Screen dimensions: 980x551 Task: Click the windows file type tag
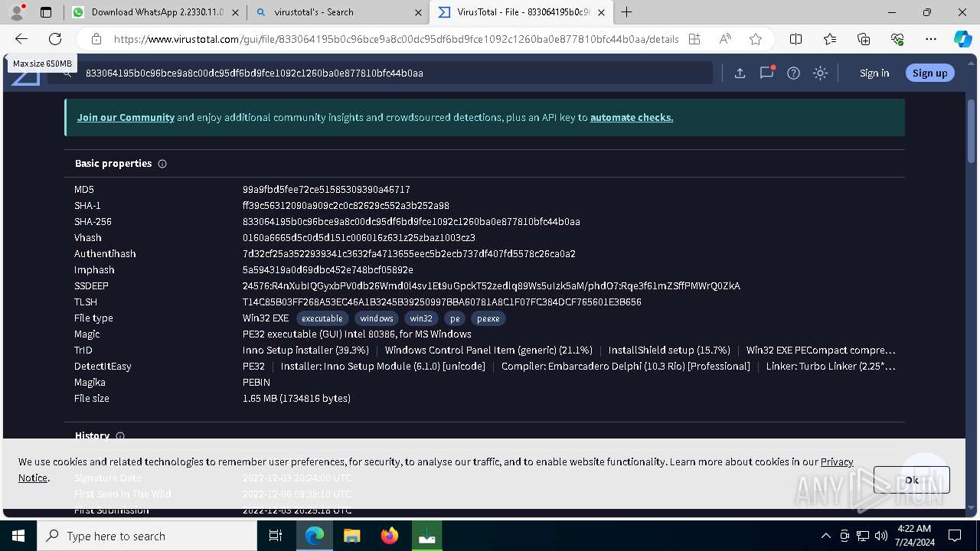377,318
